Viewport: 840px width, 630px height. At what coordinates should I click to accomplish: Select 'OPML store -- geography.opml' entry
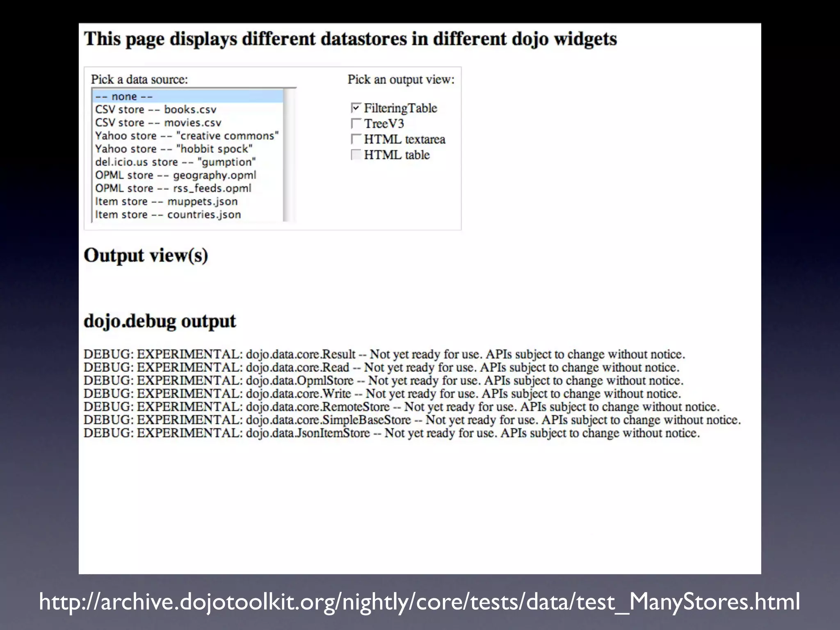click(x=188, y=175)
